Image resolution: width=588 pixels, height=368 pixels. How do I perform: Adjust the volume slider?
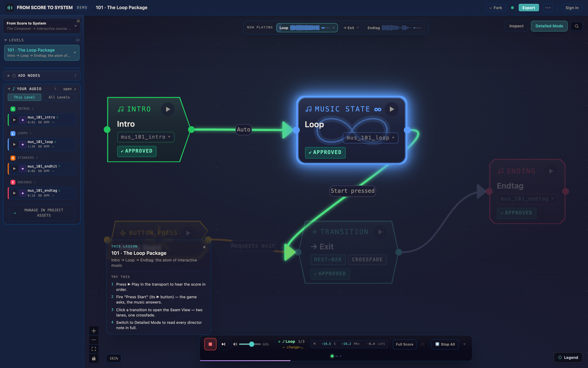(250, 344)
